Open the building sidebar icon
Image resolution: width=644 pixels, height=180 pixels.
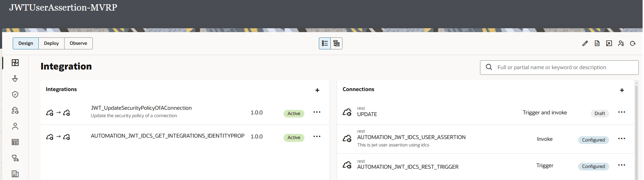[15, 174]
